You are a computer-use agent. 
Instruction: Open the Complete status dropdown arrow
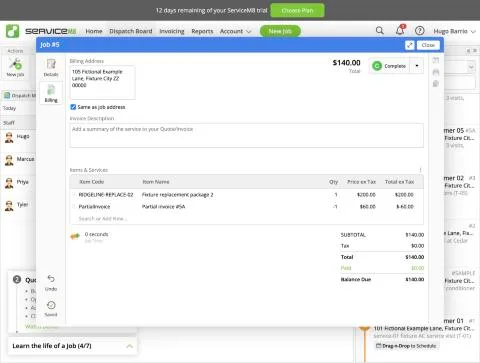417,66
